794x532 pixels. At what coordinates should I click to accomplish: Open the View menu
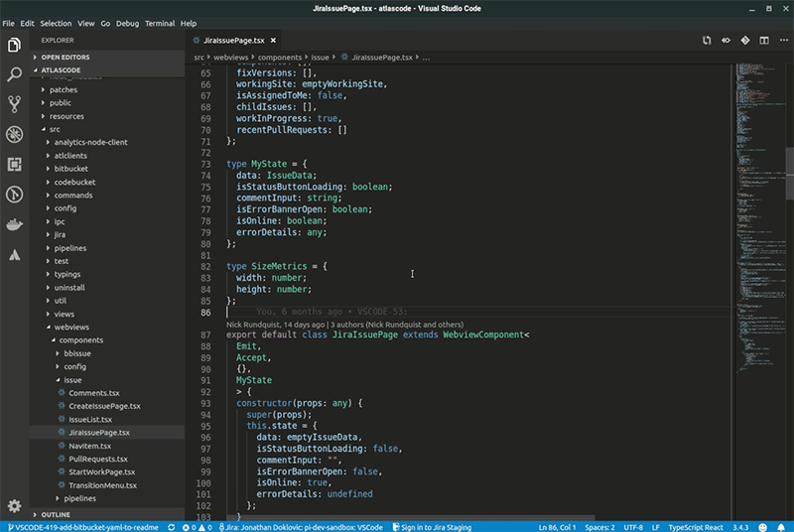coord(85,23)
